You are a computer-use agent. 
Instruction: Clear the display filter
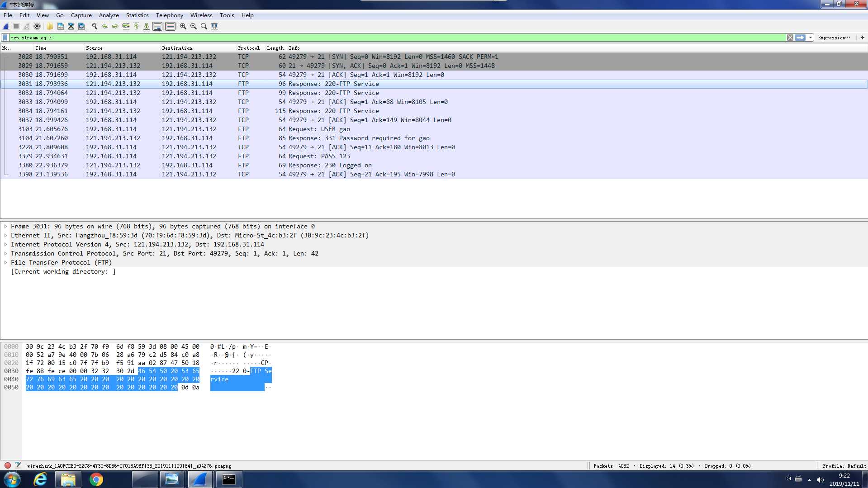(x=790, y=38)
